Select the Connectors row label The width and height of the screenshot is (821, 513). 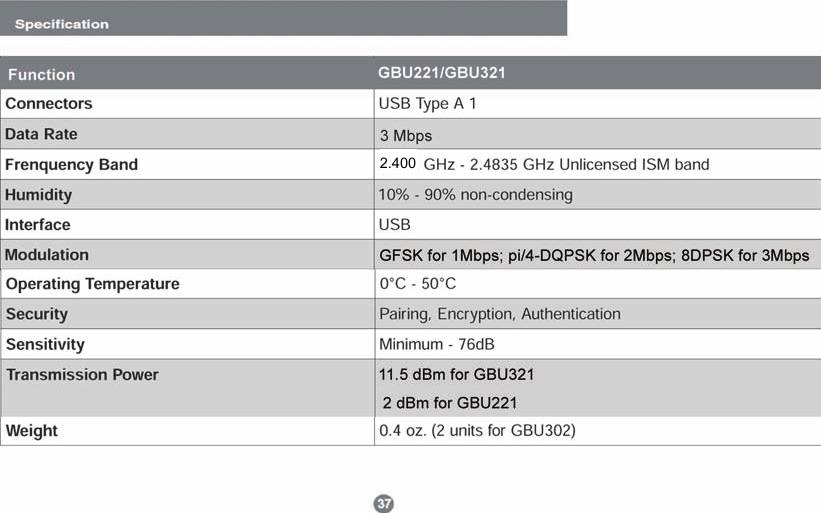(x=48, y=103)
